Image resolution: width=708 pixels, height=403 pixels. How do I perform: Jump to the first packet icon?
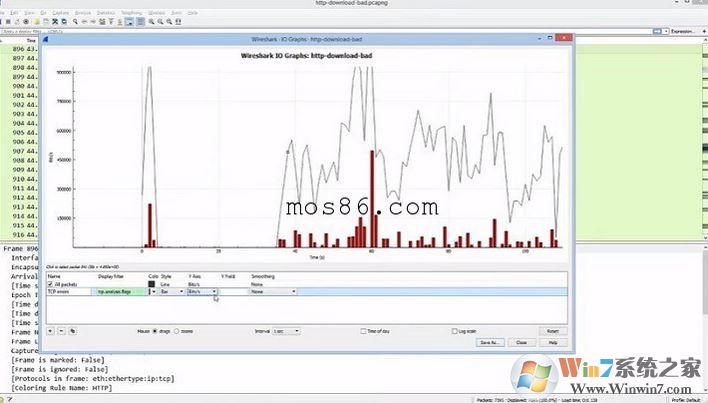click(111, 22)
